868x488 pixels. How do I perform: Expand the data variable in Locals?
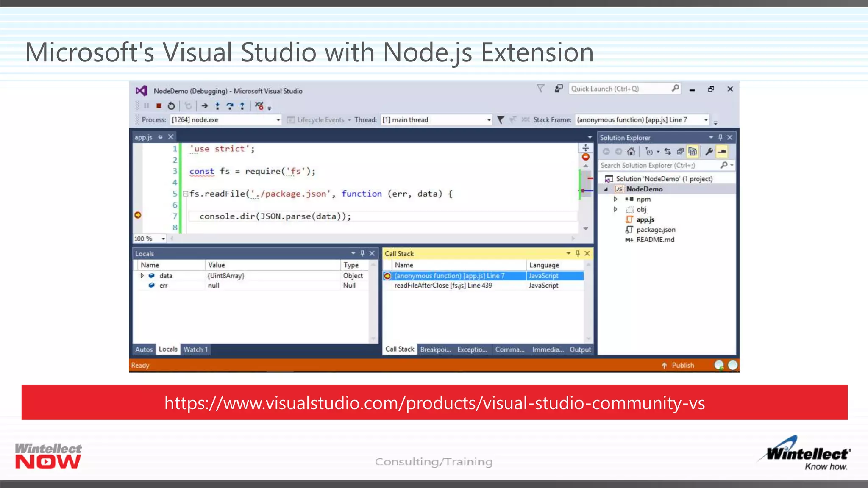(142, 276)
